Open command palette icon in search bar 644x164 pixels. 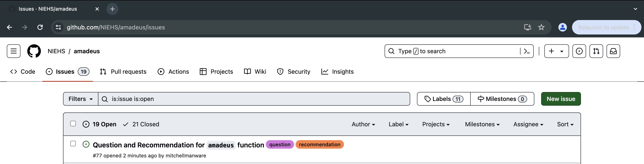click(x=527, y=51)
